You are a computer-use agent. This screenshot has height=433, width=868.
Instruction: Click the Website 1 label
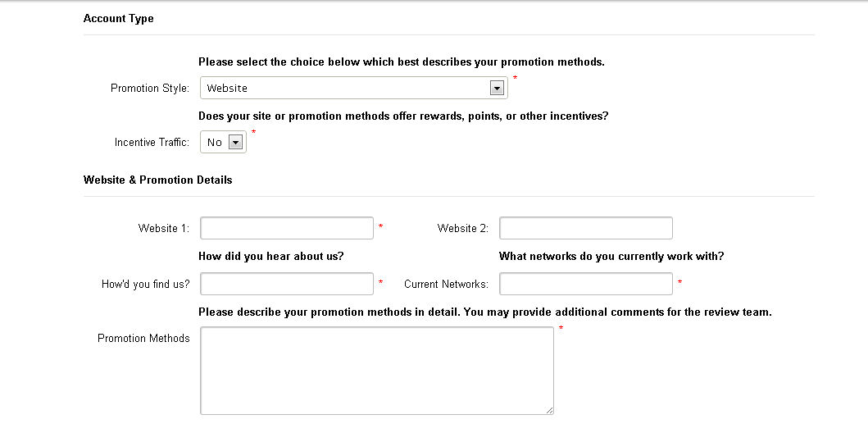click(164, 228)
